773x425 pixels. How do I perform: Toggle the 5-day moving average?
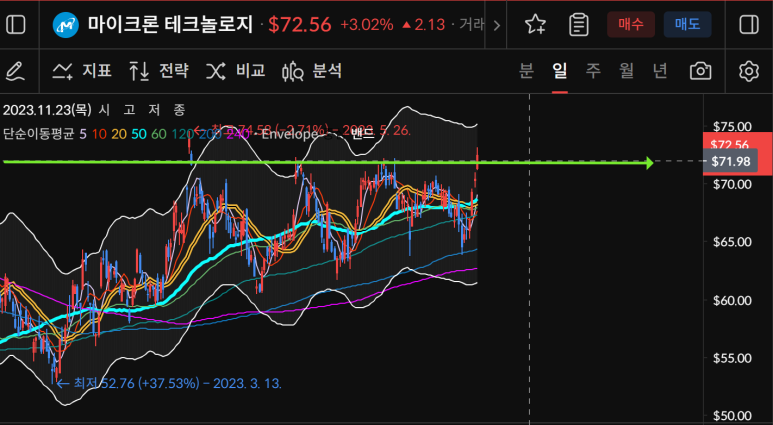tap(83, 134)
